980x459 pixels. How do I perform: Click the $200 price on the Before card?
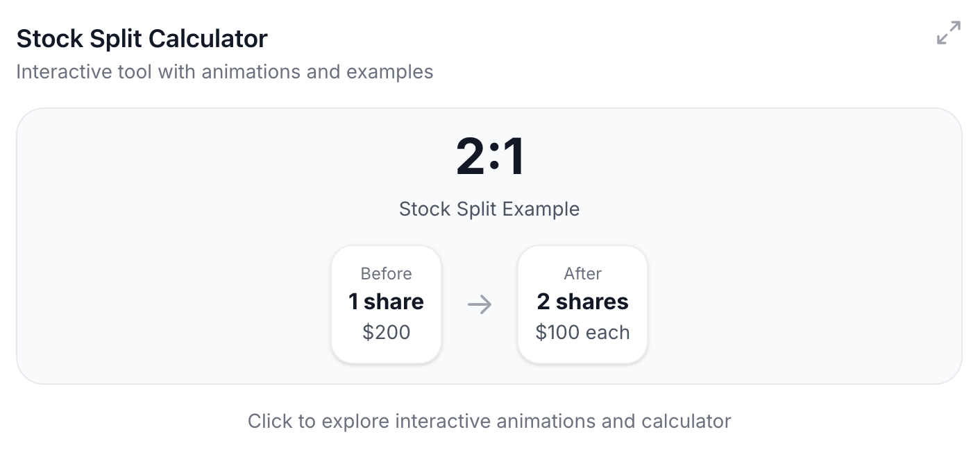(x=386, y=332)
